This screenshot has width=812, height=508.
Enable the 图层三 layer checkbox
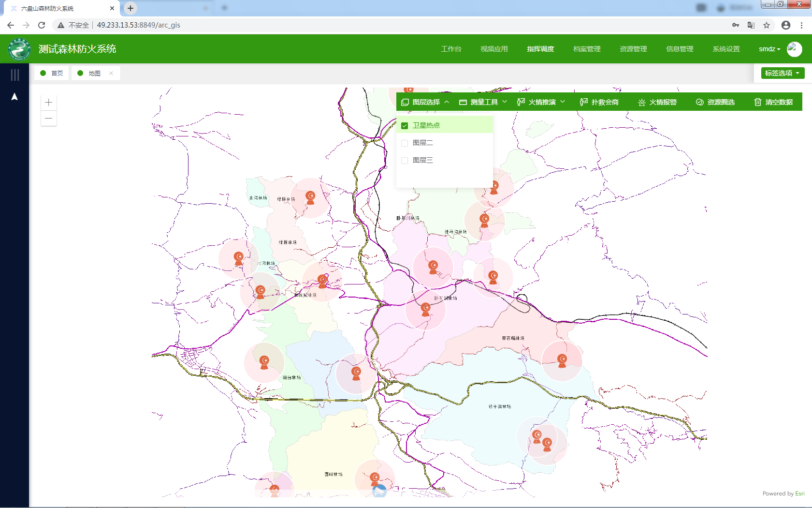click(405, 161)
